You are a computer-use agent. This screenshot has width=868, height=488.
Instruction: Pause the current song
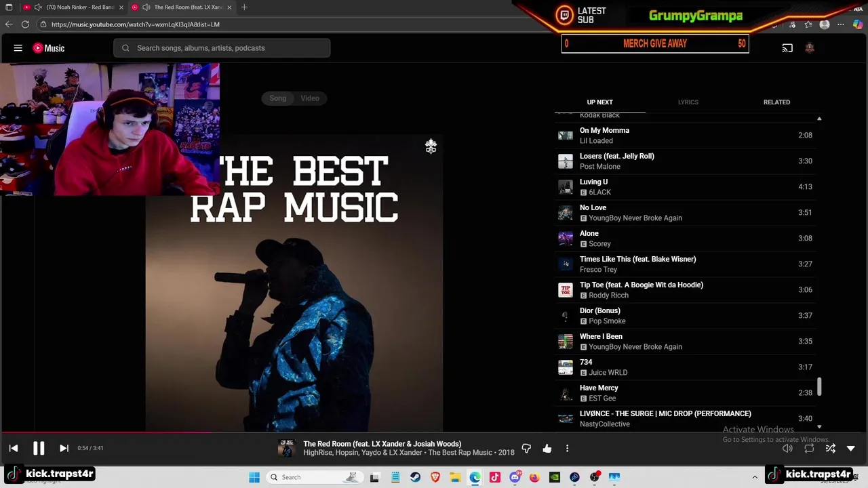[39, 448]
